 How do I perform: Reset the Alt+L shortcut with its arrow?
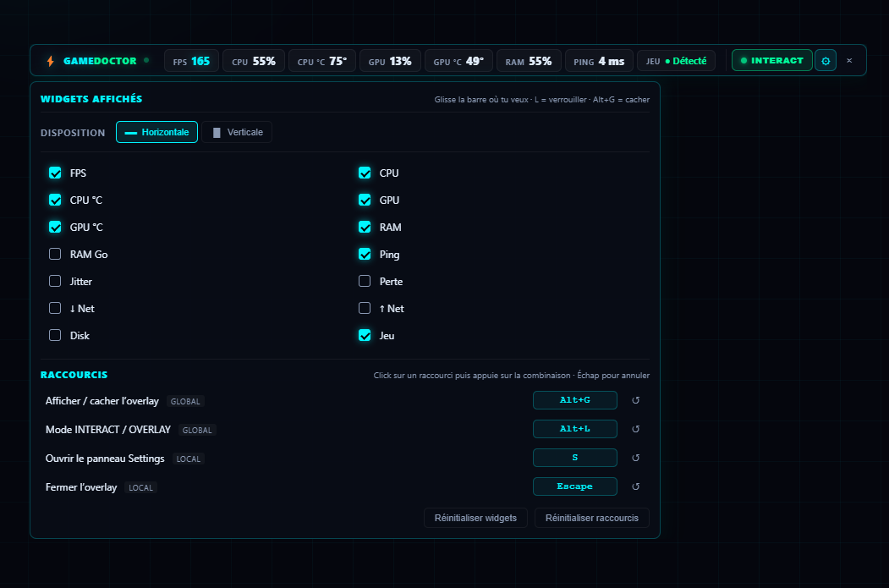pyautogui.click(x=635, y=429)
